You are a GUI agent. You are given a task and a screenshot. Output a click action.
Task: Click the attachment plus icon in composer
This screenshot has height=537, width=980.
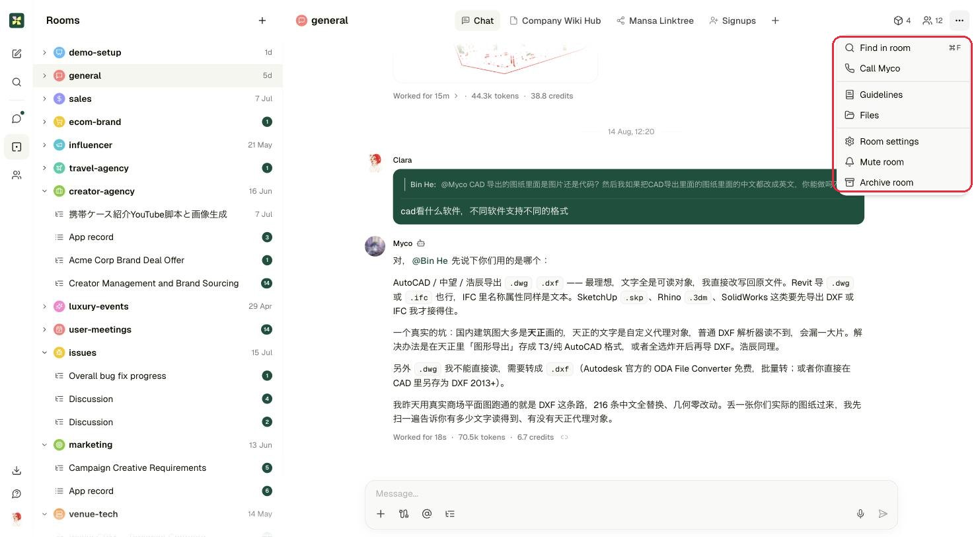point(381,514)
